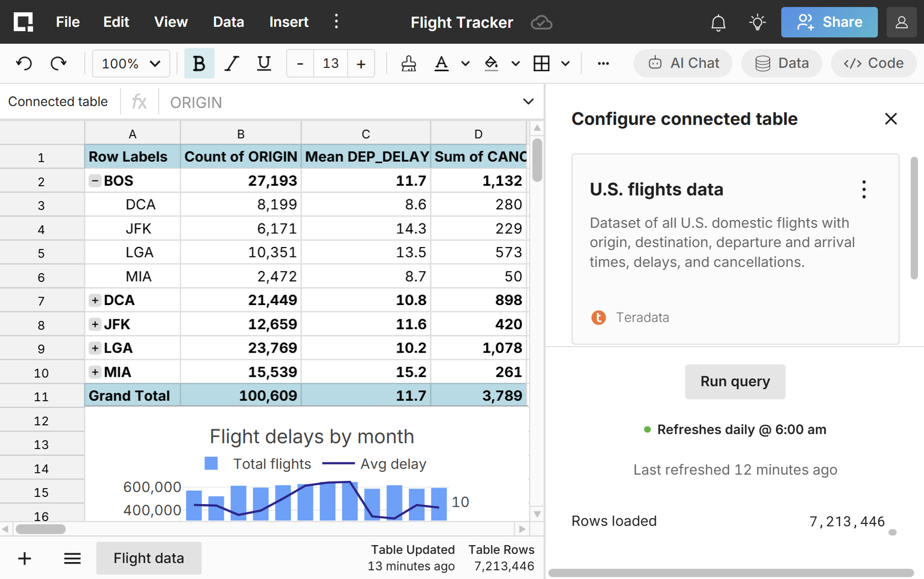
Task: Collapse the BOS row group
Action: pos(95,181)
